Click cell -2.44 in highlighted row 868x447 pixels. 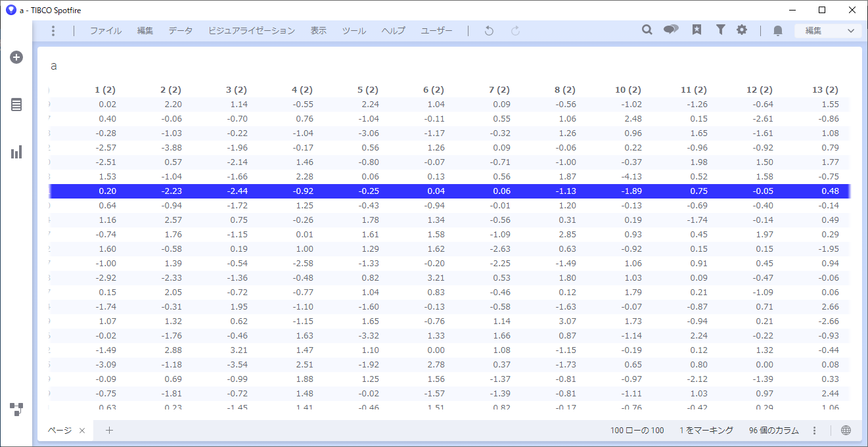click(237, 191)
